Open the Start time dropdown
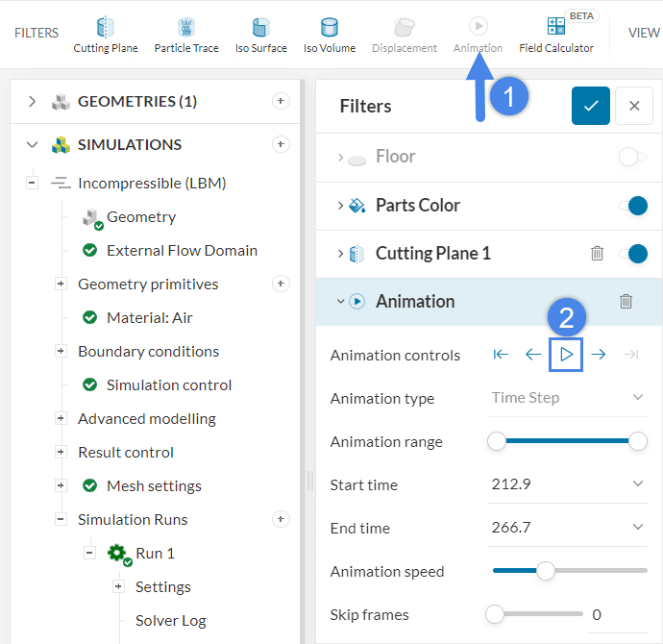 pyautogui.click(x=638, y=484)
